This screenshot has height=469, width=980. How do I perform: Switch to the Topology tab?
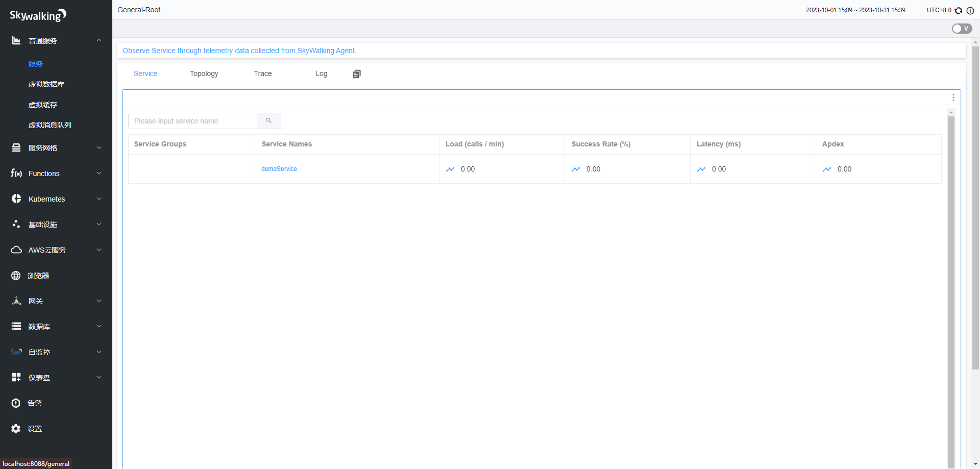point(204,74)
